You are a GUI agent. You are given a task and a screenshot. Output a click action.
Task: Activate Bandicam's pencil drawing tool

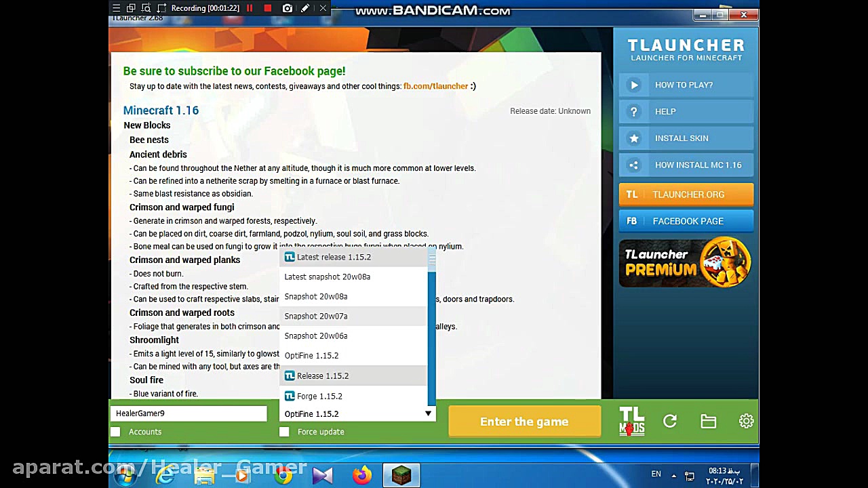(x=305, y=8)
